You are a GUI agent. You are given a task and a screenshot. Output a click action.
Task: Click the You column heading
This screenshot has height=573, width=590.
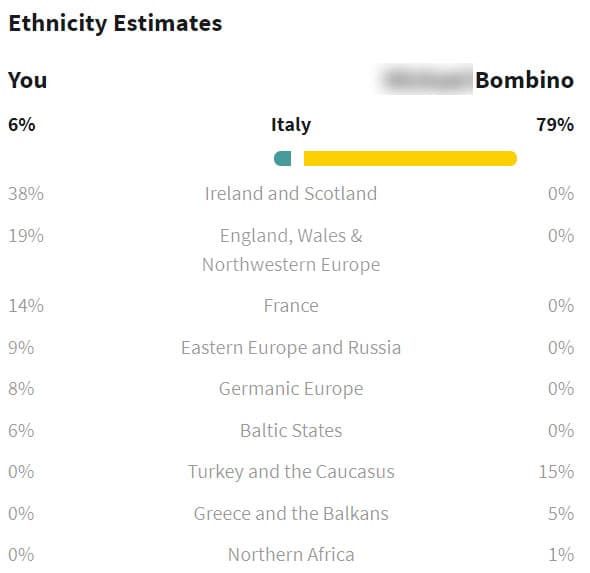point(27,80)
